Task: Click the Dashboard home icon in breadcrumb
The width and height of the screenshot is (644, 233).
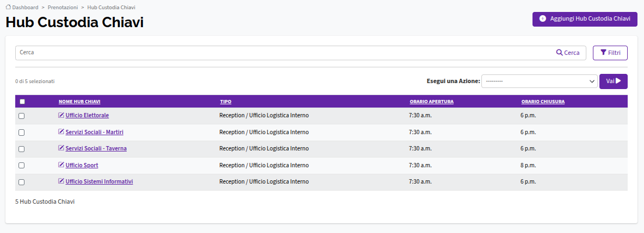Action: click(x=8, y=7)
